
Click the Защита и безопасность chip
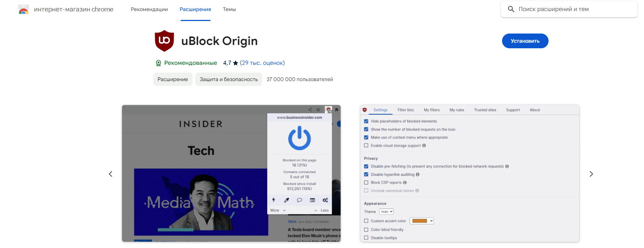click(x=229, y=79)
